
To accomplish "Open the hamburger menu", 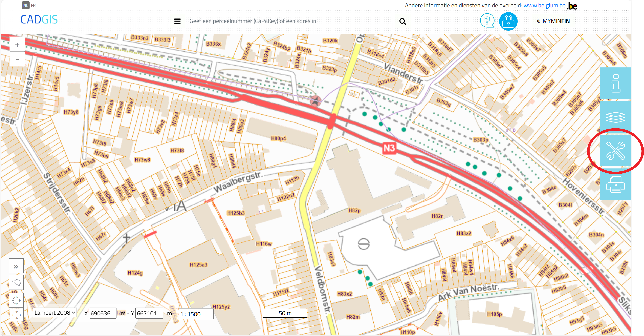I will [177, 21].
